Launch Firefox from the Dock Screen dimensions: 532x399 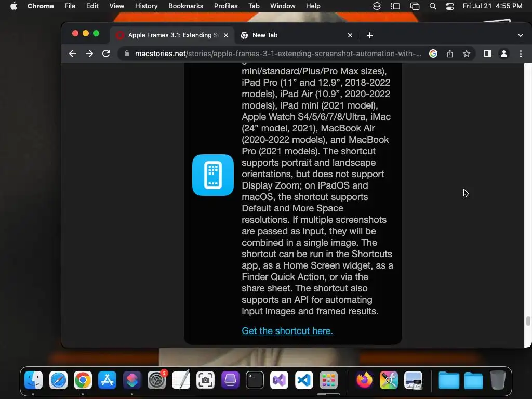(x=364, y=380)
